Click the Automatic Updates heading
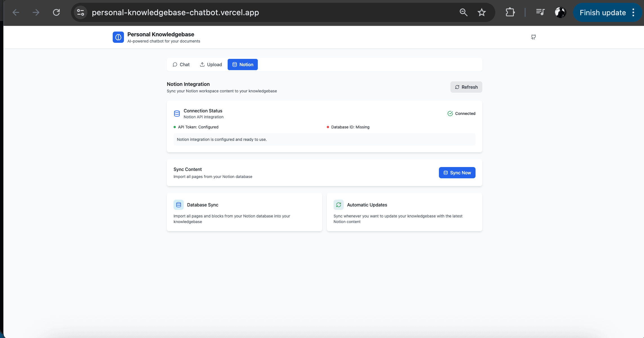The width and height of the screenshot is (644, 338). pos(367,205)
